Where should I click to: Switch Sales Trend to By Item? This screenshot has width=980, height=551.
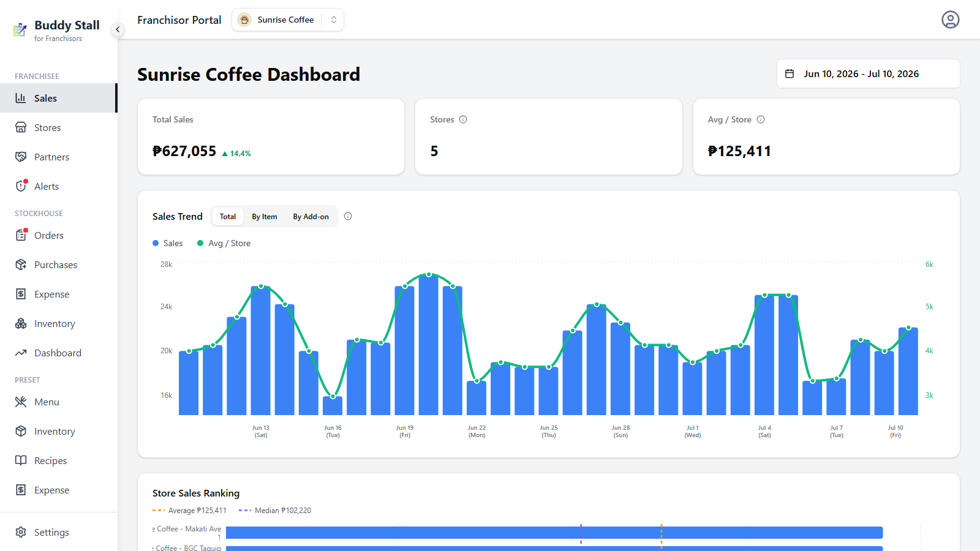[x=265, y=216]
